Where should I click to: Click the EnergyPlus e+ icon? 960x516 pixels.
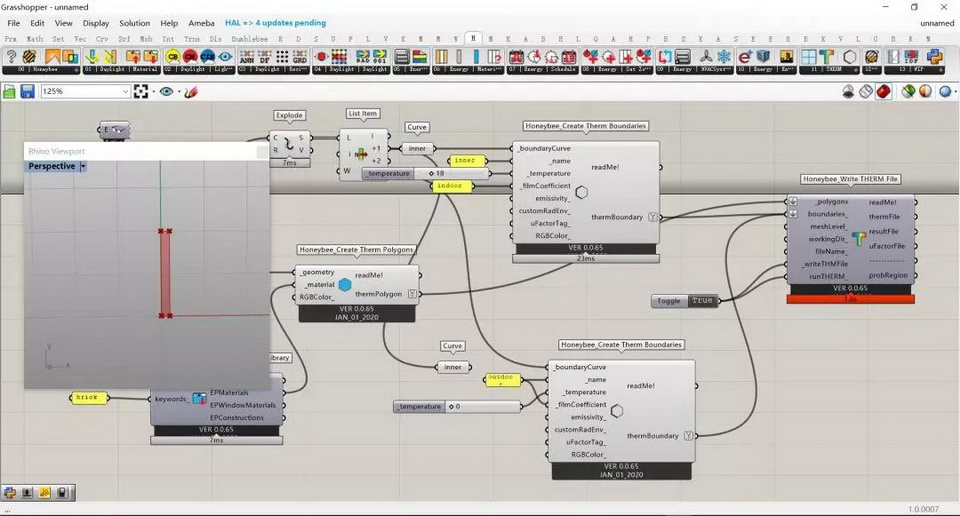tap(745, 57)
